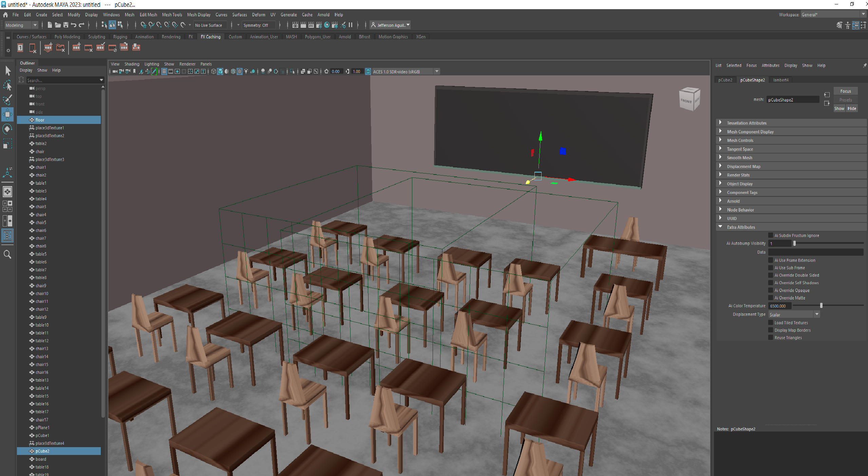Click the New Scene icon
The width and height of the screenshot is (868, 476).
click(50, 25)
